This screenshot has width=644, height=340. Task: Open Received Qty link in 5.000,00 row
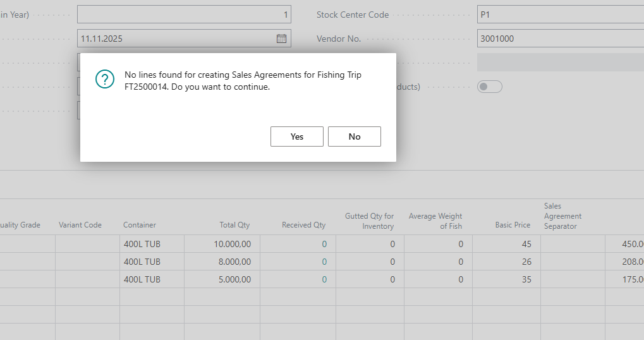(324, 279)
